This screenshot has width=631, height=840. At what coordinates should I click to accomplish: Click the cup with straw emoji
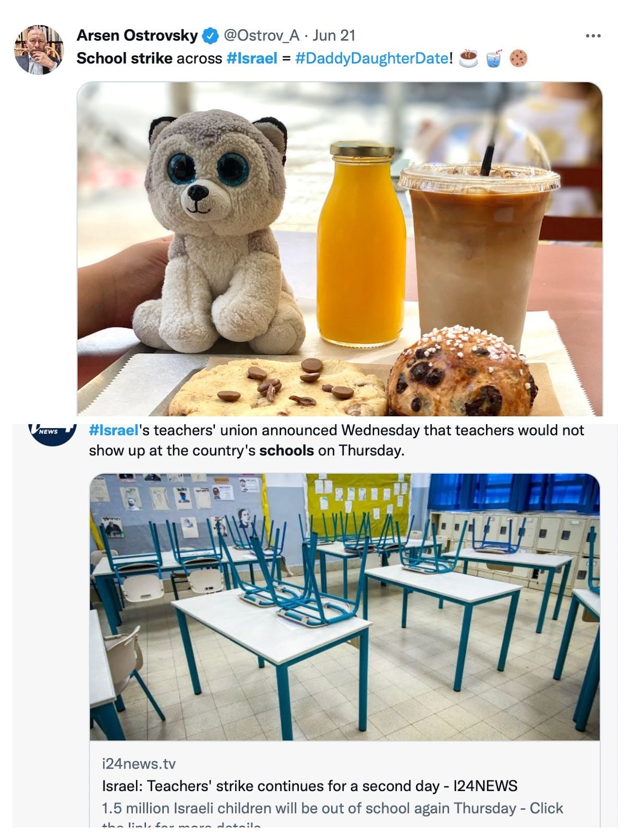coord(494,58)
